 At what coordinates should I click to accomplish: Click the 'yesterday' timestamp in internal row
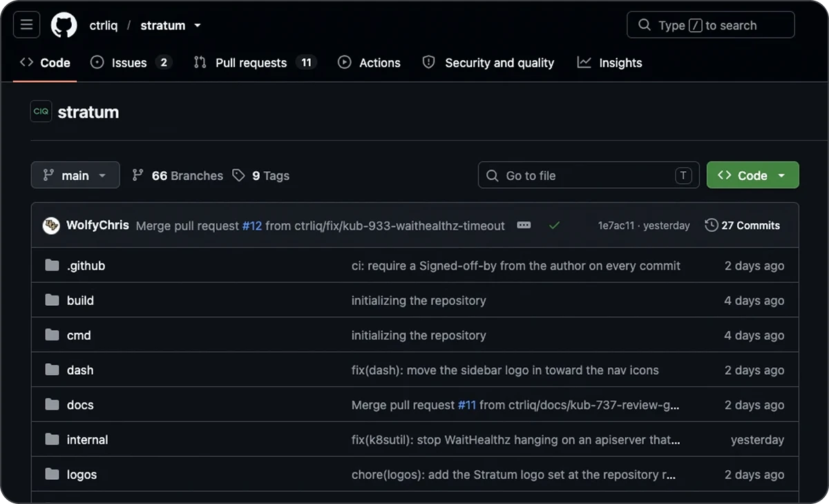pos(758,440)
